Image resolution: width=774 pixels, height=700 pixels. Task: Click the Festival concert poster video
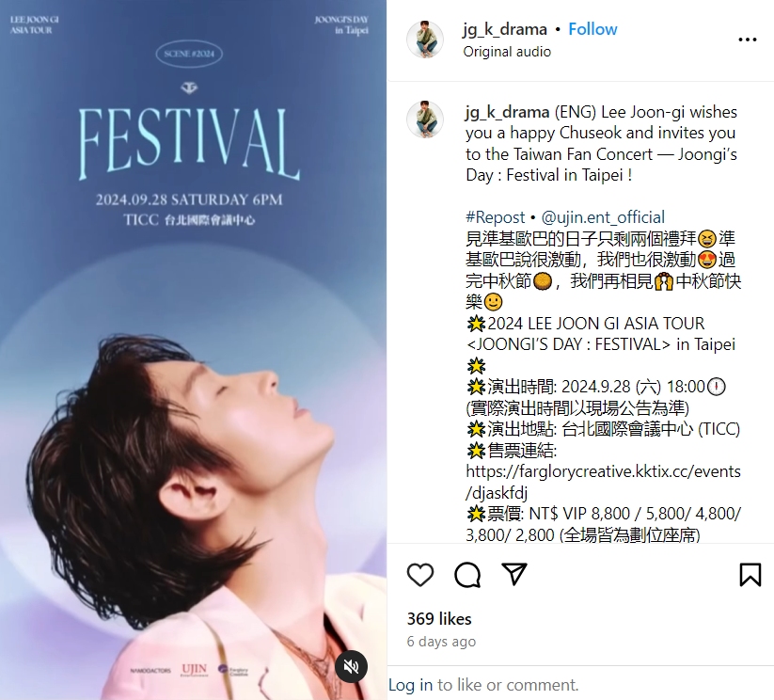[x=193, y=350]
